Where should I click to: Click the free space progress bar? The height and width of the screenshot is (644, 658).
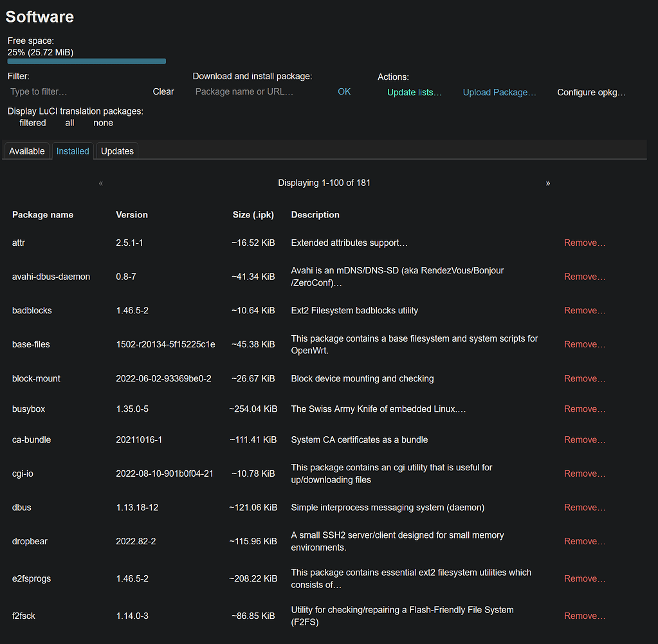point(86,60)
